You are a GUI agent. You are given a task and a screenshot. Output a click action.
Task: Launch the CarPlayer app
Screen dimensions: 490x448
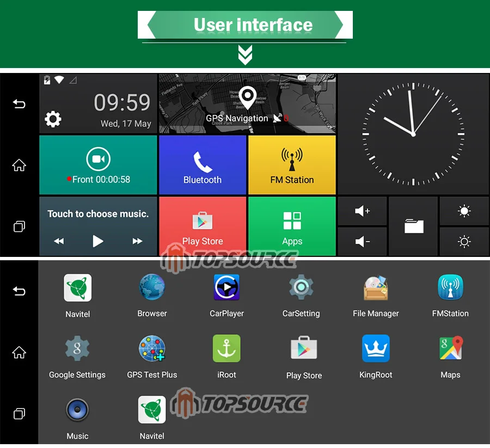coord(226,296)
